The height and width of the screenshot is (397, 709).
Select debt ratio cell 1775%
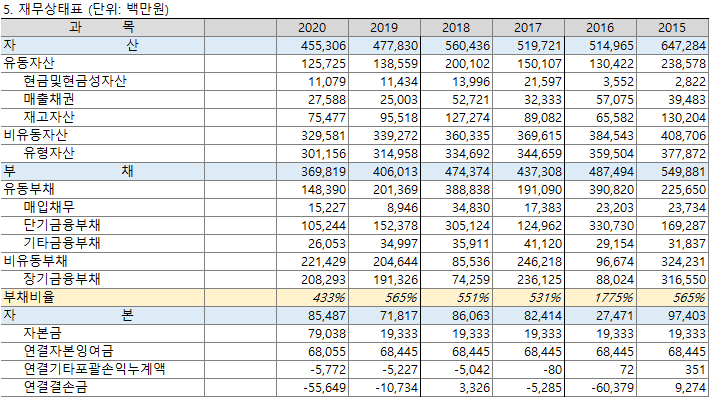pyautogui.click(x=614, y=298)
